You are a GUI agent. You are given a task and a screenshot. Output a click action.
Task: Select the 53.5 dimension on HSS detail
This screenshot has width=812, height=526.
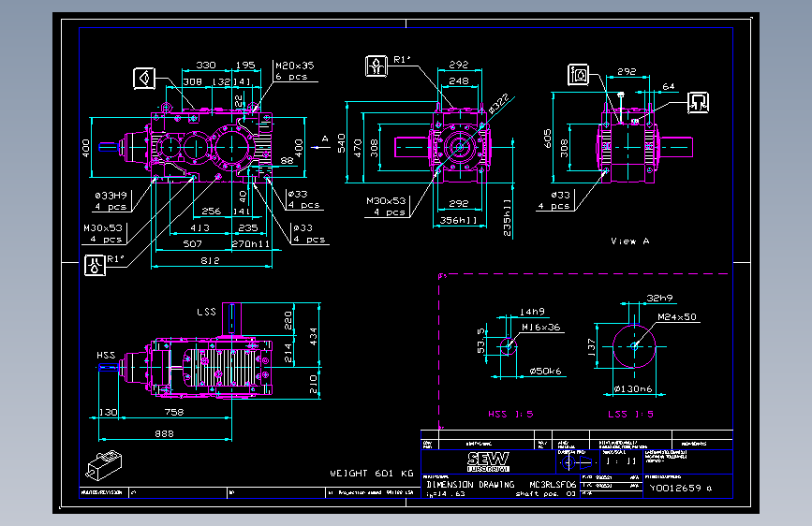click(481, 340)
